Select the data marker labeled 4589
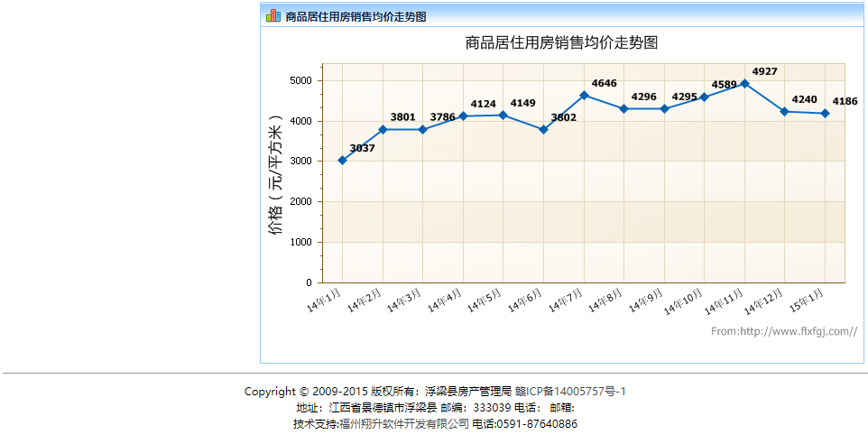 pyautogui.click(x=704, y=97)
